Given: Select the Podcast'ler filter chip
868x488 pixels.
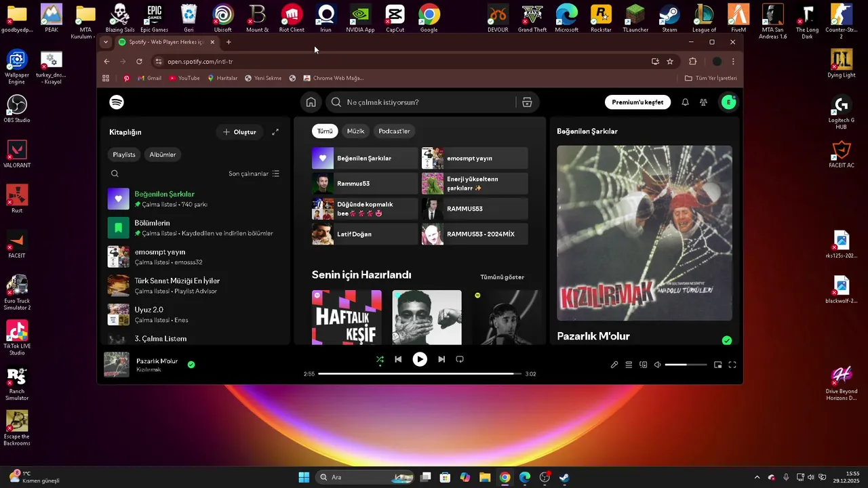Looking at the screenshot, I should [394, 131].
